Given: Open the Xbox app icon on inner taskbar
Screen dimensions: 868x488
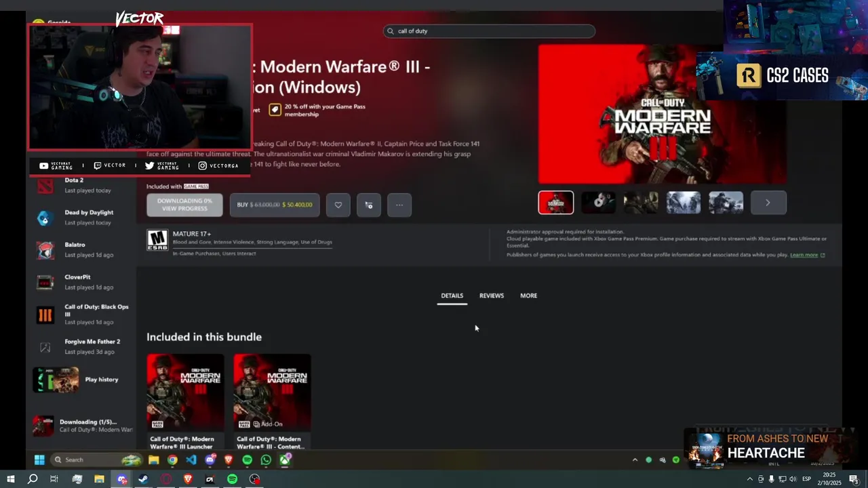Looking at the screenshot, I should pos(285,460).
